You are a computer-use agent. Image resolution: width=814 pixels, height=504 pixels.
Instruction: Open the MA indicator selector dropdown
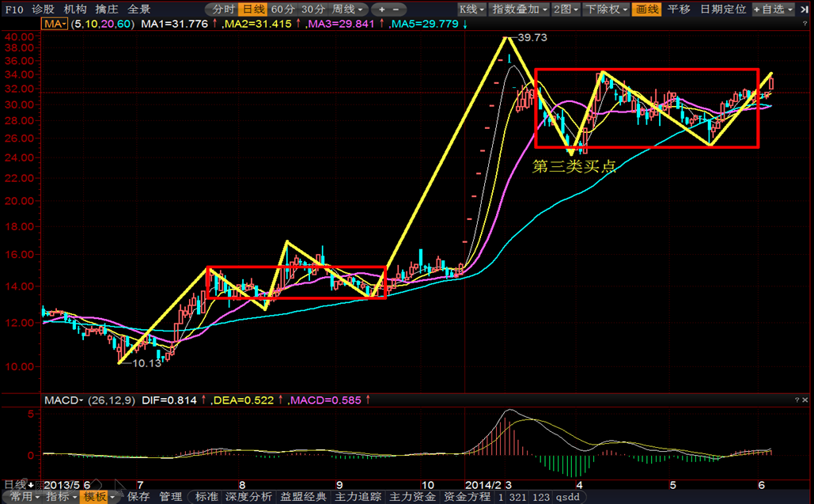55,24
